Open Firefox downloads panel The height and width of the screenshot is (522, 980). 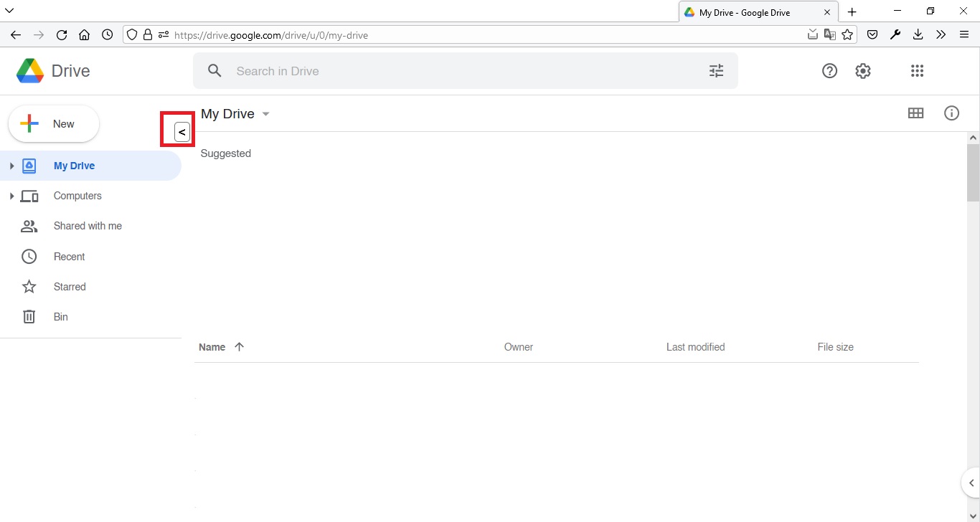click(918, 34)
